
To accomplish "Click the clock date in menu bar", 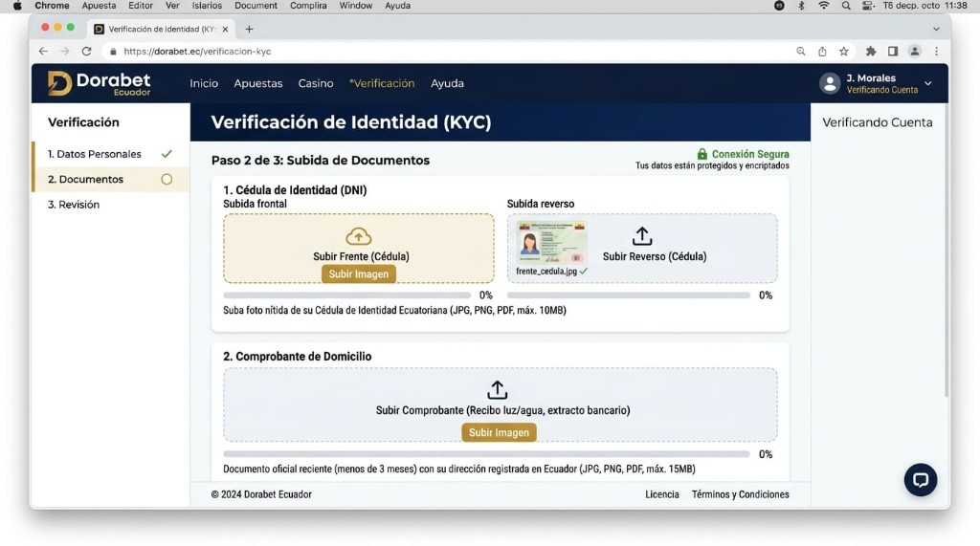I will 925,6.
